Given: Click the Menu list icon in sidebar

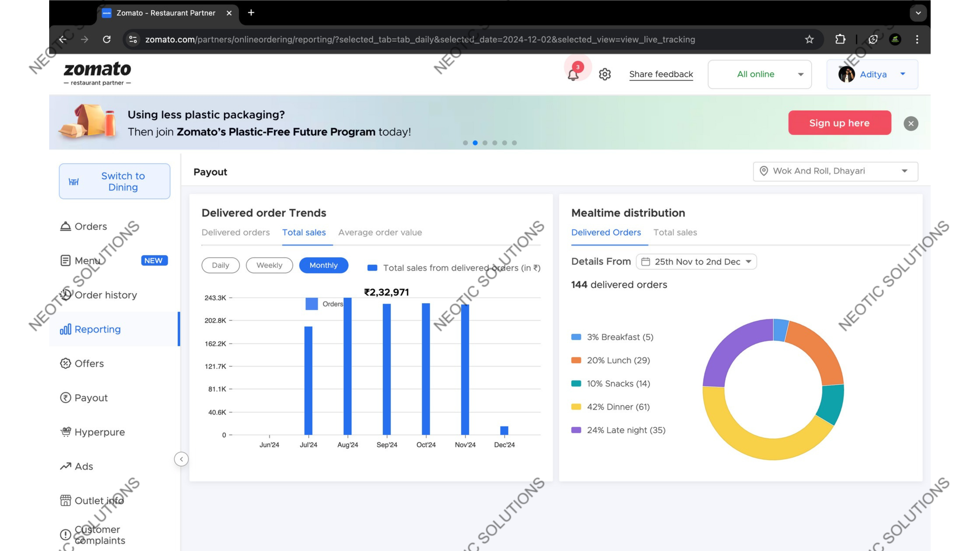Looking at the screenshot, I should [65, 260].
